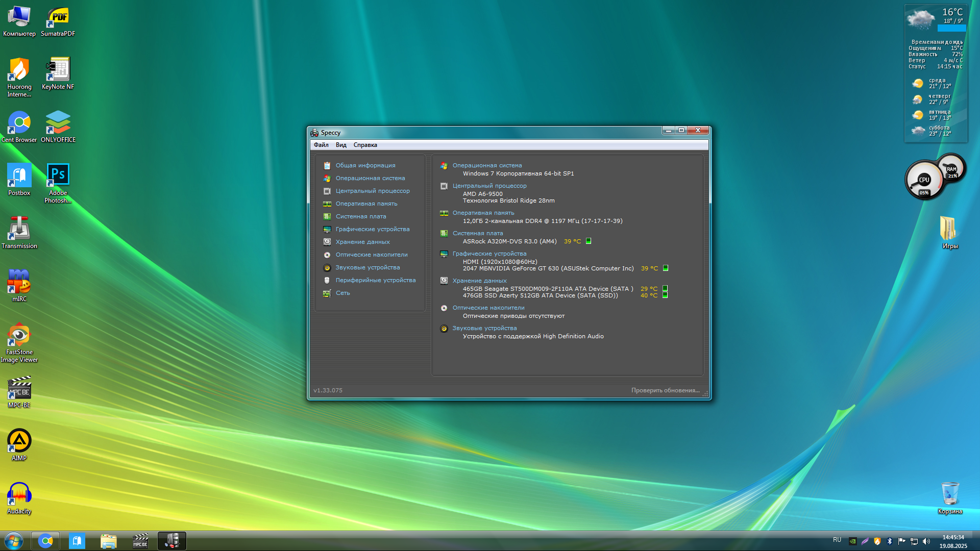Click the Системная плата sidebar entry
Viewport: 980px width, 551px height.
[360, 216]
